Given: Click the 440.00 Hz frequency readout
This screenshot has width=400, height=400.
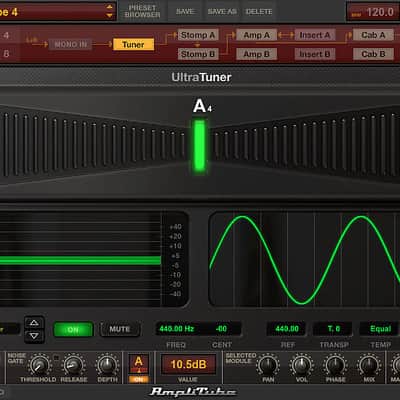Looking at the screenshot, I should pyautogui.click(x=177, y=329).
